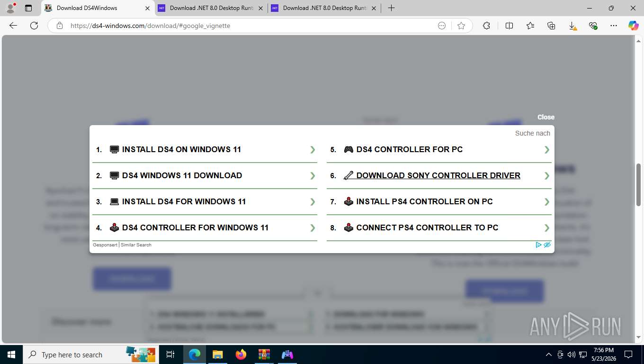Open Microsoft Edge taskbar icon
Screen dimensions: 644x364
(194, 355)
